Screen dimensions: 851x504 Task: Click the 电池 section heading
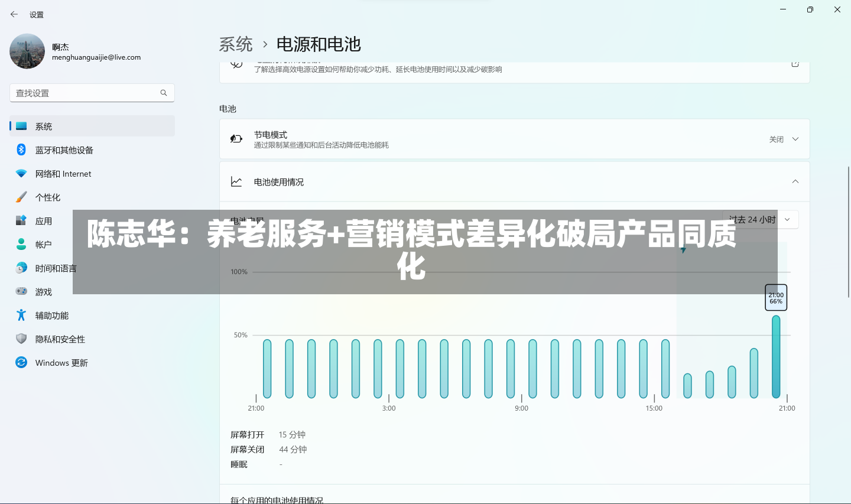click(x=228, y=109)
